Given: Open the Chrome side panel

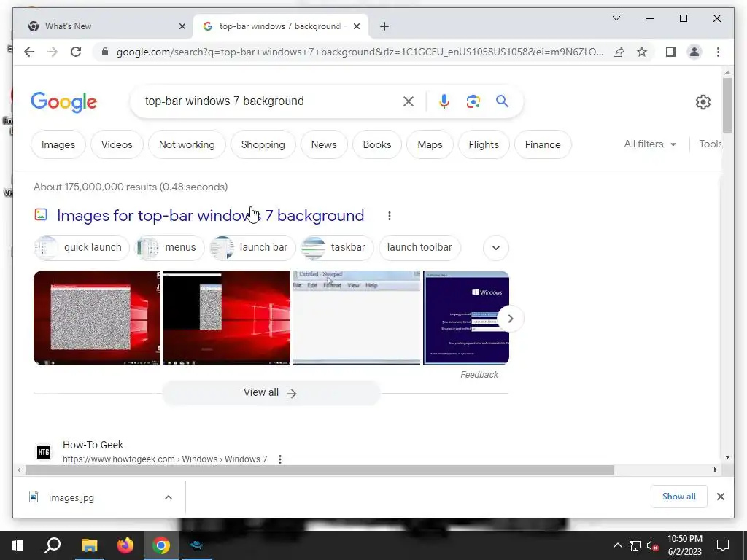Looking at the screenshot, I should (671, 52).
